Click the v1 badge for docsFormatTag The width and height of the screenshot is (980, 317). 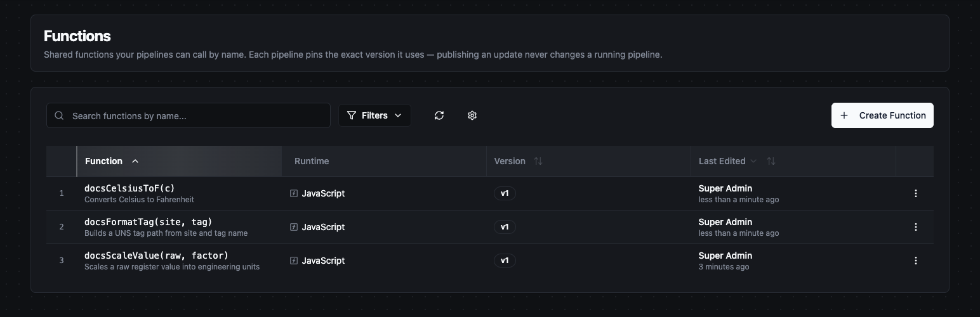coord(505,227)
